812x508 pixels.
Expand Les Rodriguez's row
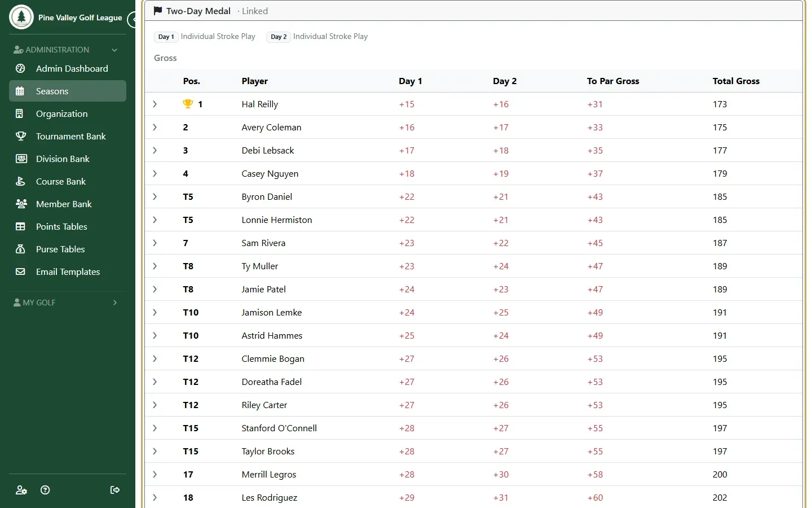pyautogui.click(x=155, y=497)
